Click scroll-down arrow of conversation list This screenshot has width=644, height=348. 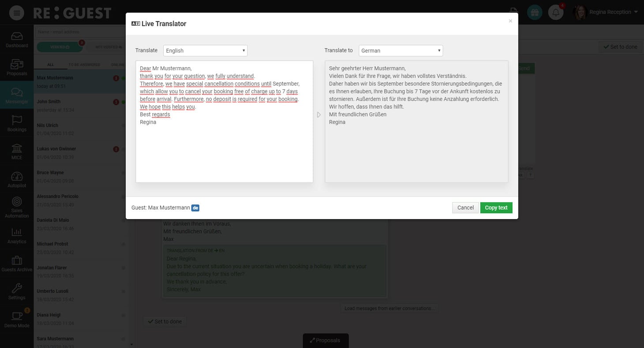point(131,344)
